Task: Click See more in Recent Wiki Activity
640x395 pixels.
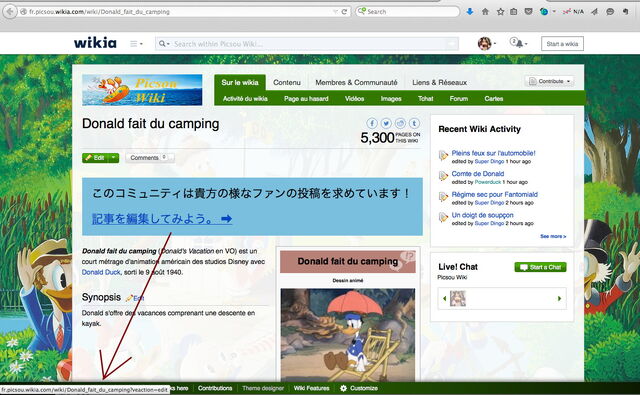Action: pyautogui.click(x=553, y=236)
